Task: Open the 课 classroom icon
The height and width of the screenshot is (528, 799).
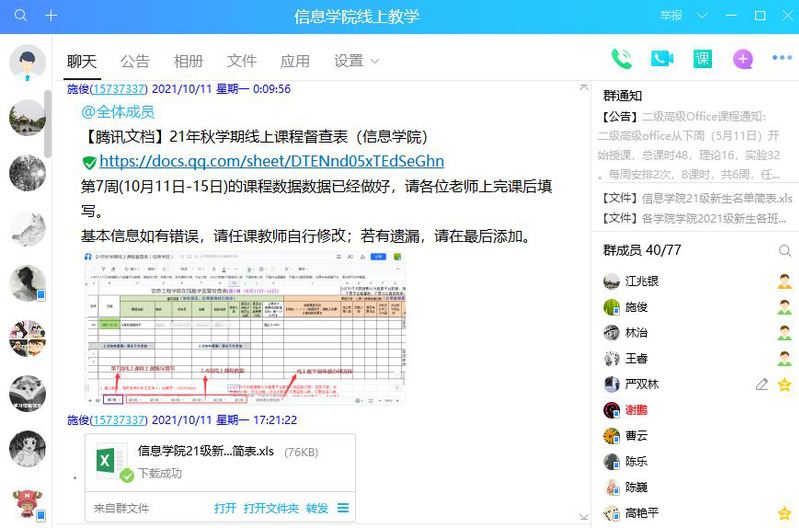Action: (703, 59)
